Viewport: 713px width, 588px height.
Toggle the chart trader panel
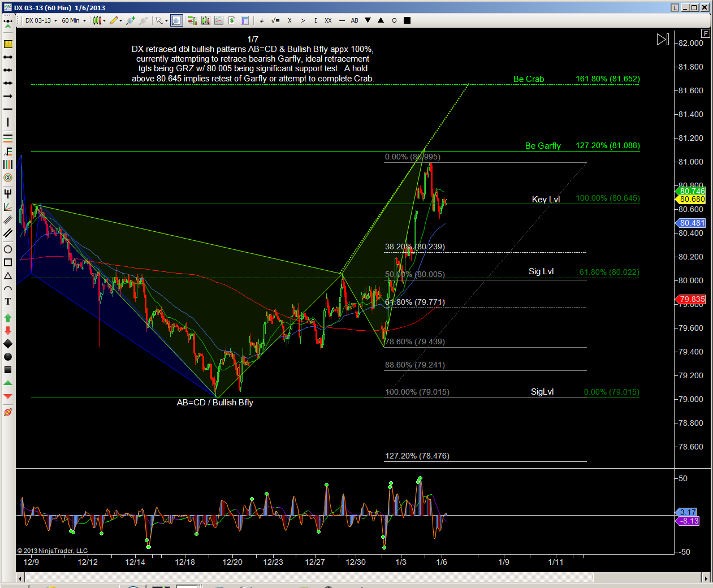[192, 20]
